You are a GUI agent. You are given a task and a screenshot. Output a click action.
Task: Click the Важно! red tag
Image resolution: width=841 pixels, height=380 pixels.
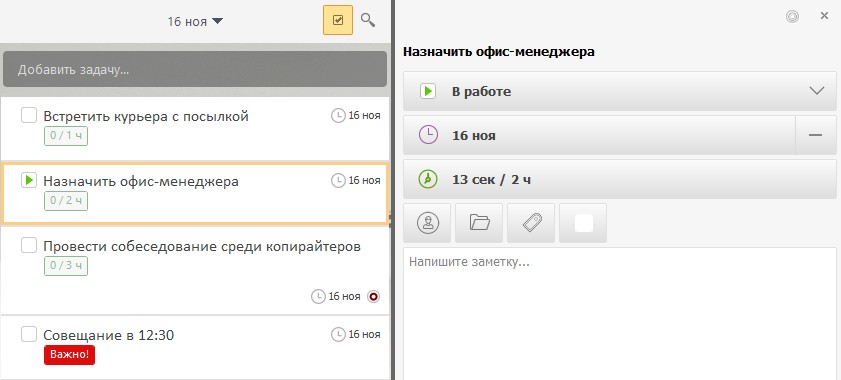69,355
